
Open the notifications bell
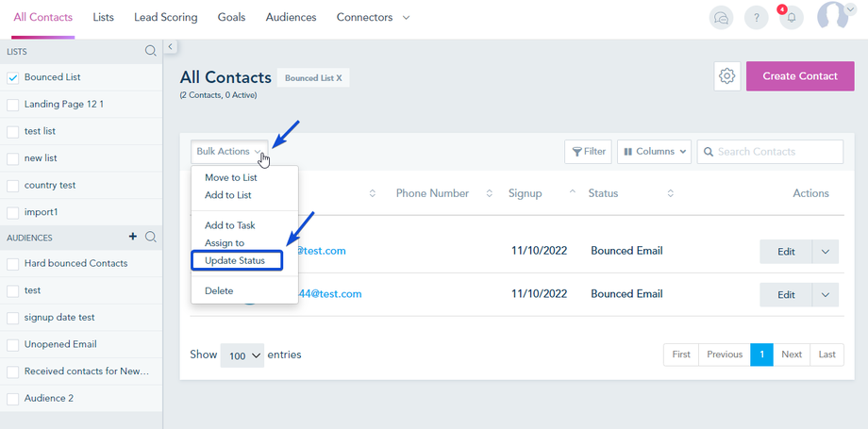[791, 18]
